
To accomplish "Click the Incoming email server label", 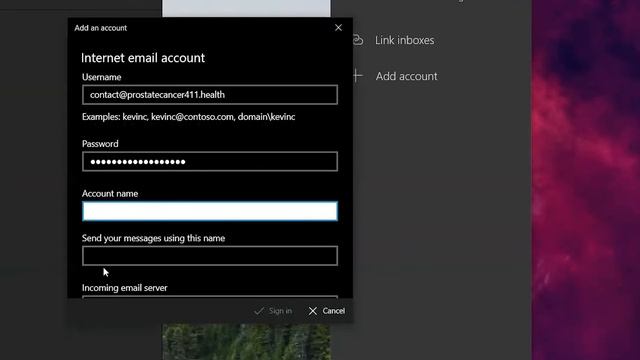I will [124, 288].
